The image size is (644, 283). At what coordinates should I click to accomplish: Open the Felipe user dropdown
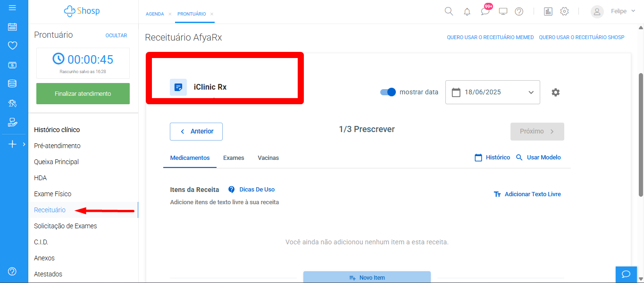coord(623,11)
